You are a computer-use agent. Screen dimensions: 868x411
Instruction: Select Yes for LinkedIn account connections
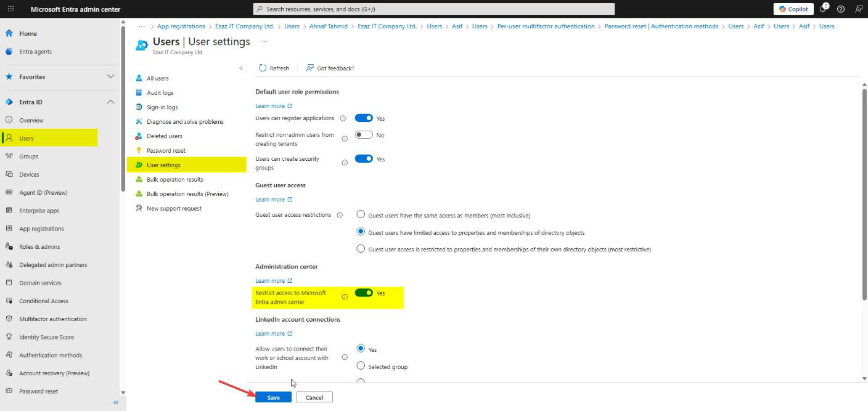361,348
